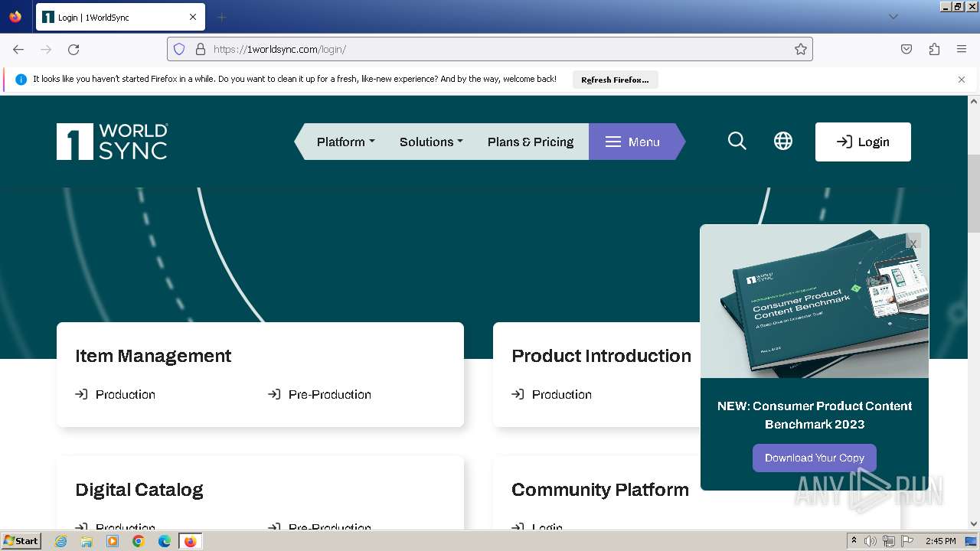Open the list all tabs chevron
Screen dimensions: 980x551
pos(893,17)
